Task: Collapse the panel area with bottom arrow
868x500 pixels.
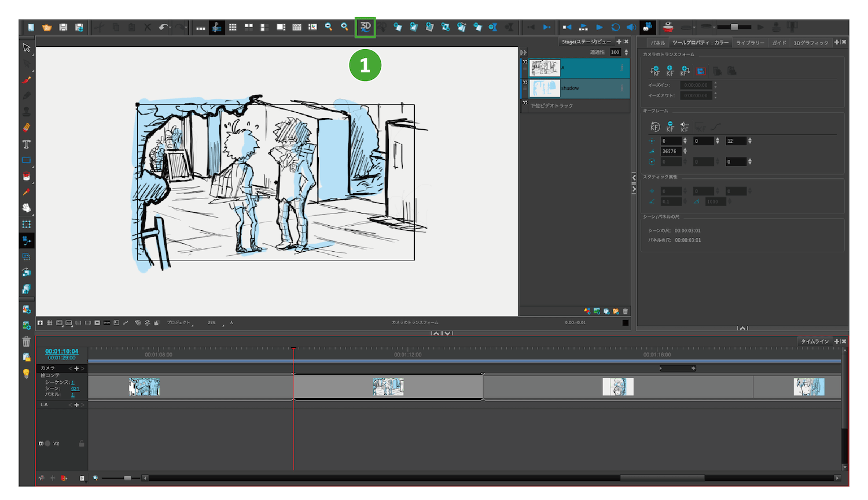Action: 742,328
